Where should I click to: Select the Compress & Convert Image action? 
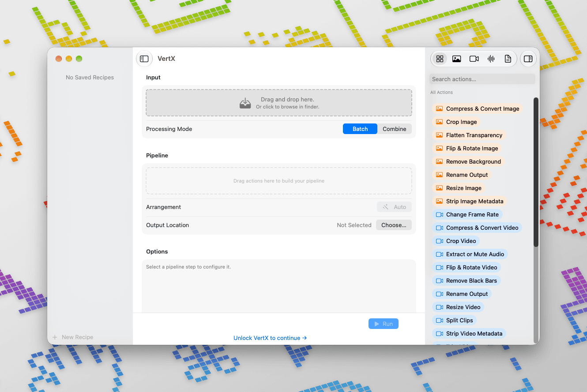point(478,108)
